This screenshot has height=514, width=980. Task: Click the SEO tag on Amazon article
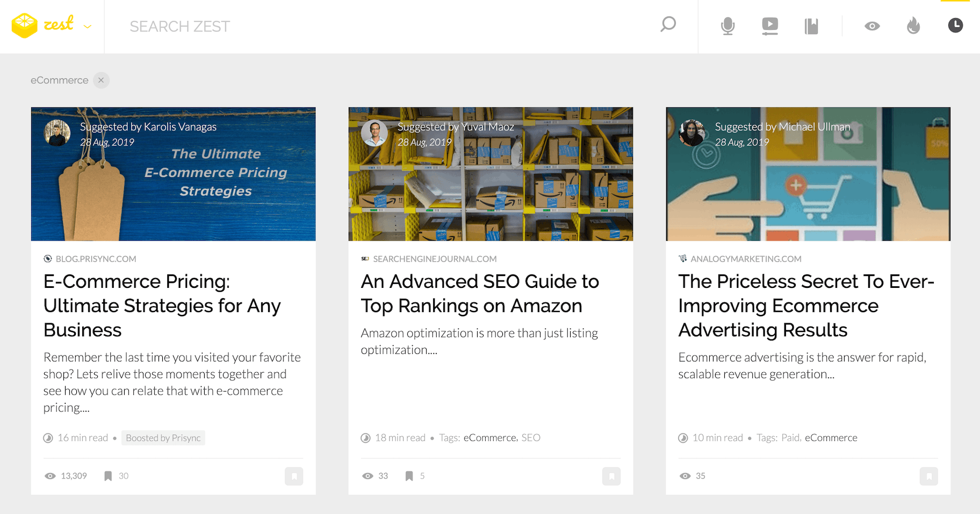[x=531, y=438]
